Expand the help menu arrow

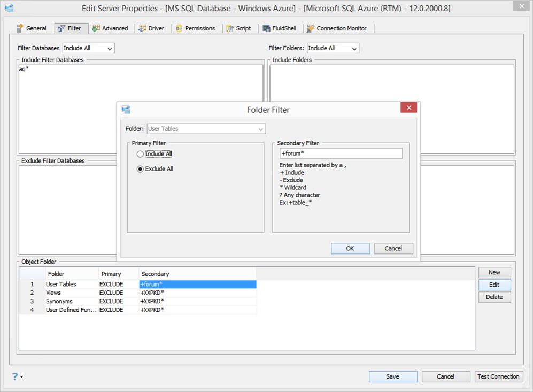pos(22,376)
